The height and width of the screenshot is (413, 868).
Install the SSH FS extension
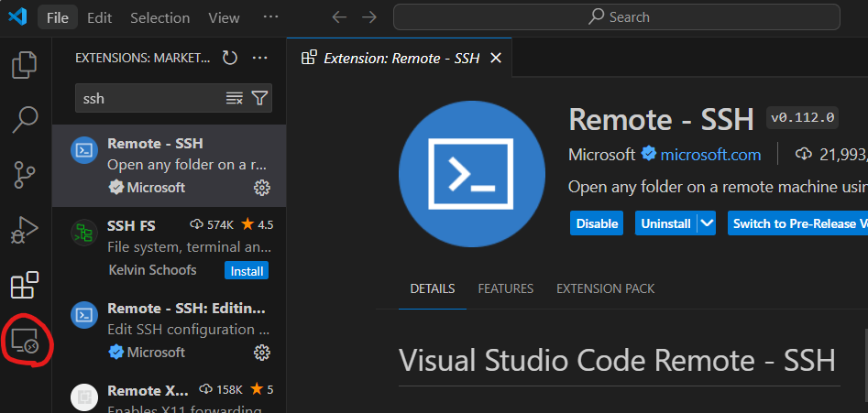coord(247,271)
